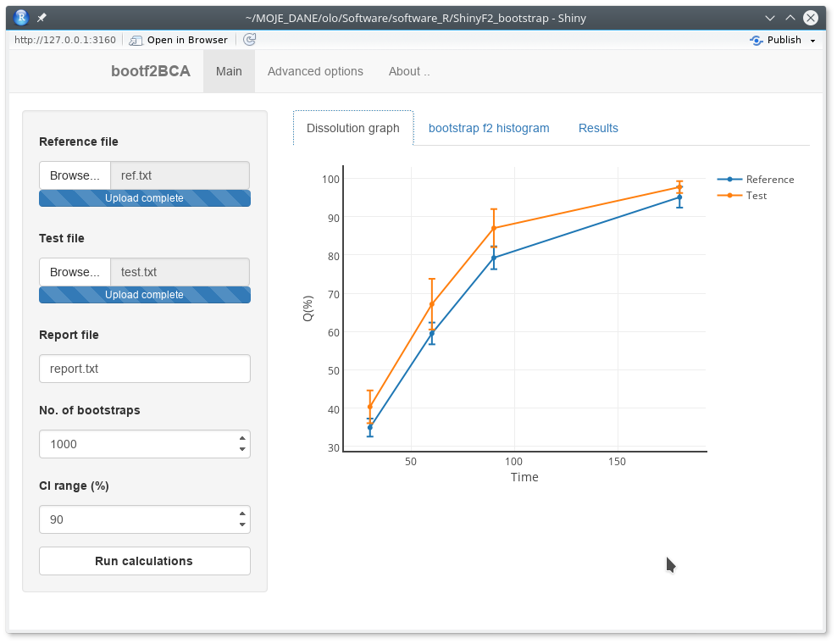Click the Run calculations button
Viewport: 837px width, 644px height.
click(144, 561)
